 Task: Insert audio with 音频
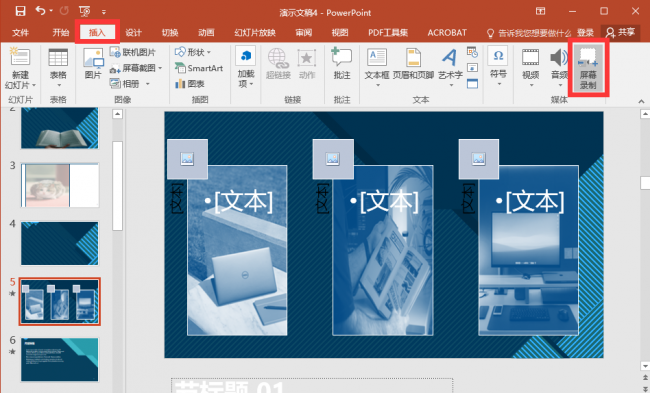[559, 68]
